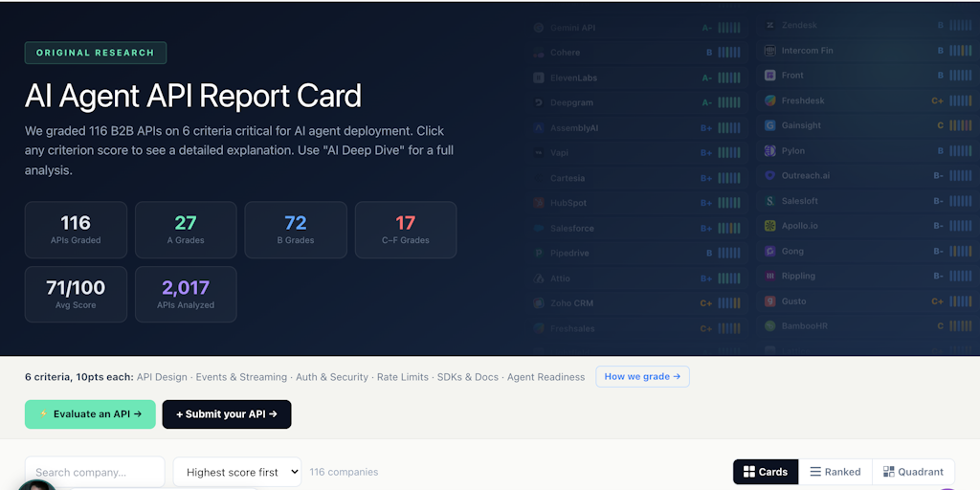This screenshot has height=490, width=980.
Task: Click the Apollo.io logo icon
Action: pos(770,226)
